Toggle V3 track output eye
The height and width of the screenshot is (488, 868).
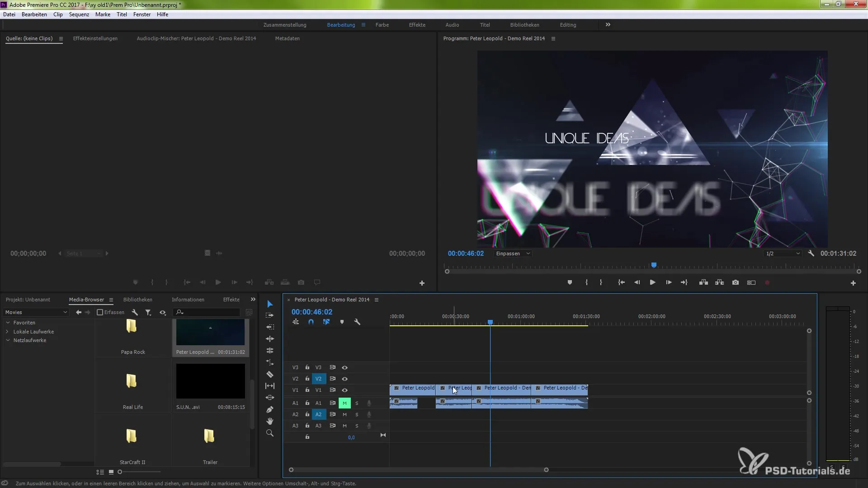[x=344, y=367]
